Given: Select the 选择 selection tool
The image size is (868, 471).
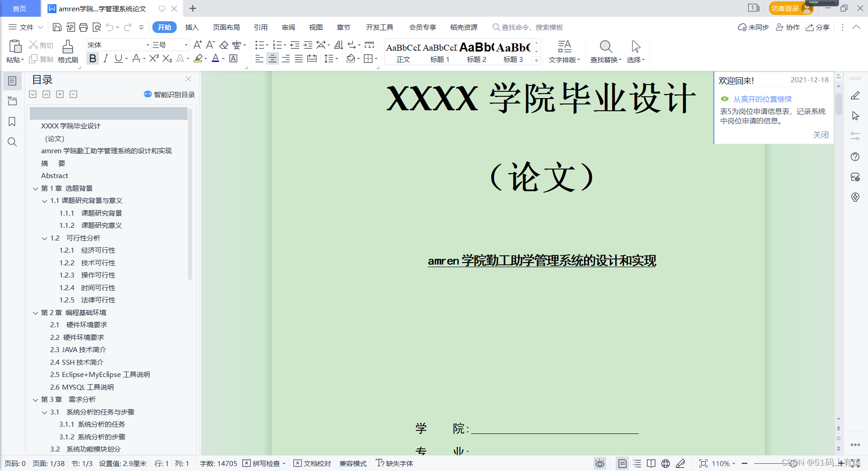Looking at the screenshot, I should (635, 50).
